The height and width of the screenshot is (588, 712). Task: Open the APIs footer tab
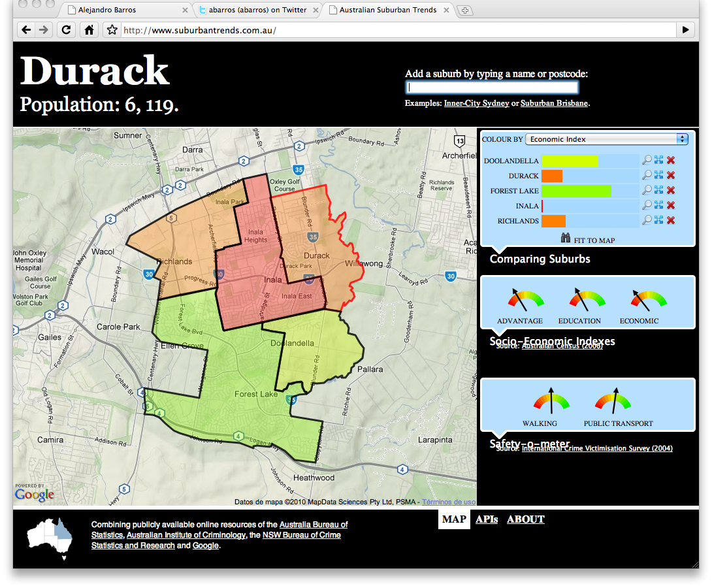click(487, 519)
